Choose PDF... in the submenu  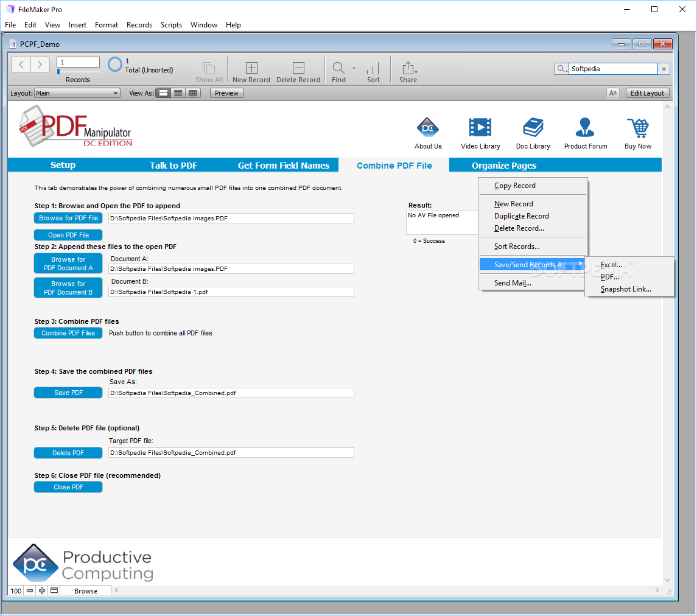click(x=629, y=277)
